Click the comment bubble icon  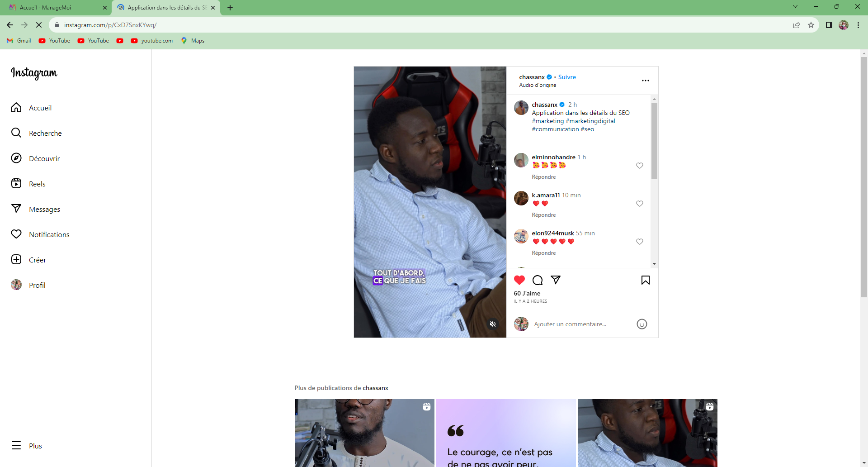[x=538, y=280]
